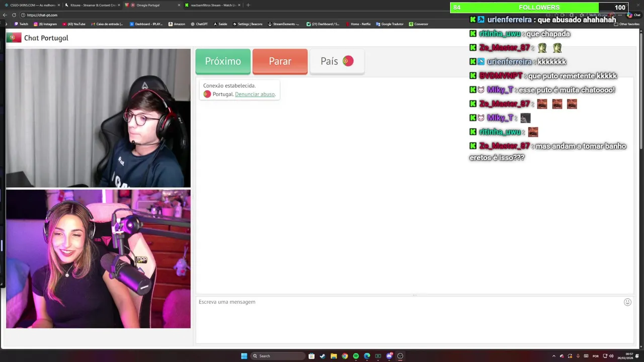The width and height of the screenshot is (644, 362).
Task: Click the username BVDMVNPT in chat
Action: tap(501, 76)
